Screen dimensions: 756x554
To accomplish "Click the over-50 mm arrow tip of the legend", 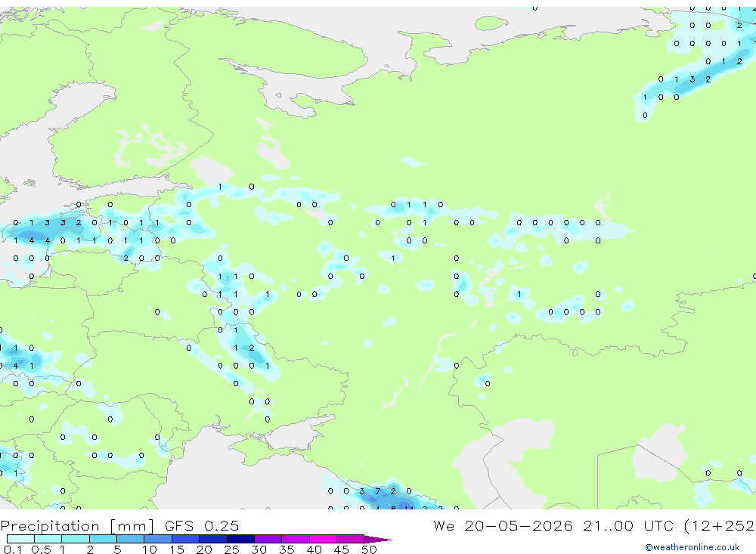I will point(379,539).
